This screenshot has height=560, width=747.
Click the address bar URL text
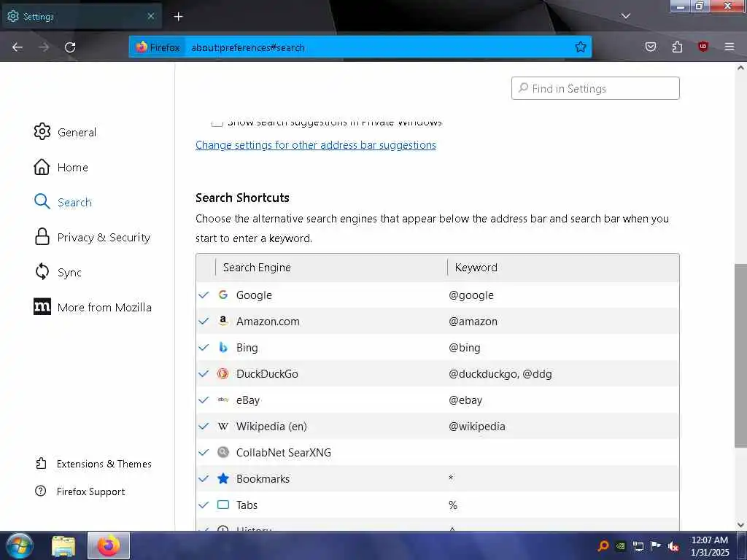[248, 47]
